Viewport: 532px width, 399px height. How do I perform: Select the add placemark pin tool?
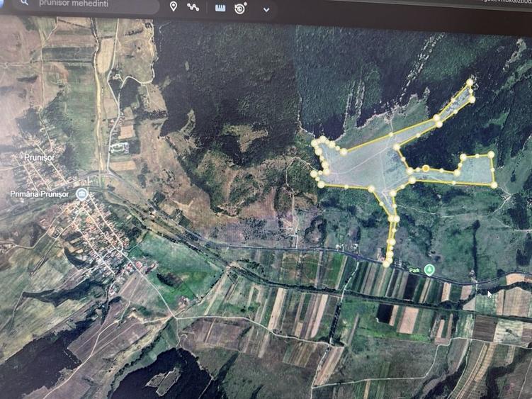(174, 6)
